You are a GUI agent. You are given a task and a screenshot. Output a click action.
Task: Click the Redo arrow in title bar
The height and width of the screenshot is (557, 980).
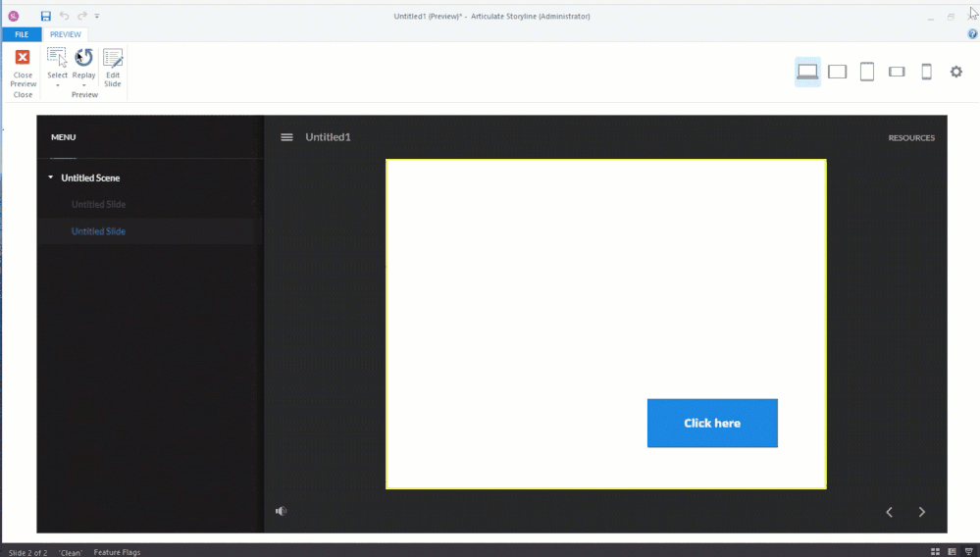(81, 16)
